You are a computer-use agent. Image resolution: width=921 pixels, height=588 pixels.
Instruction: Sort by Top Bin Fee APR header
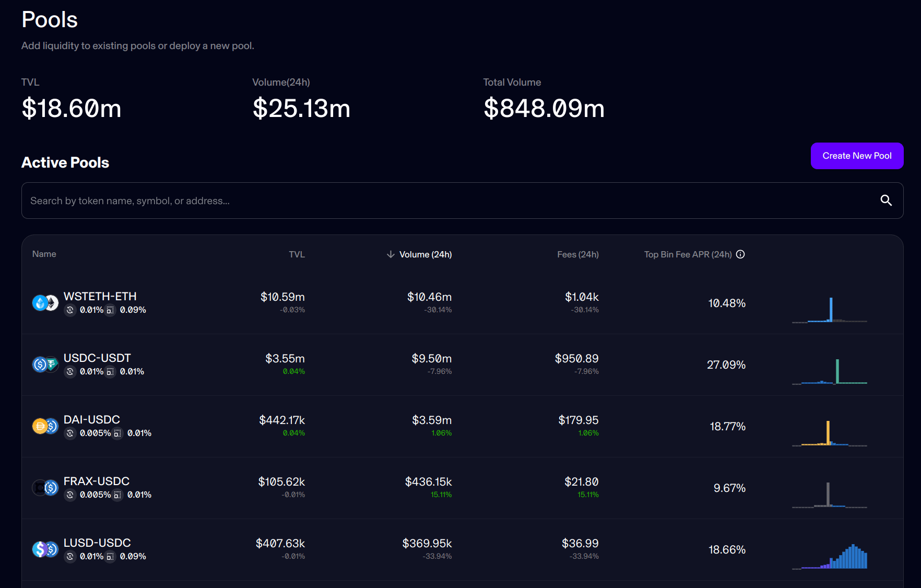tap(688, 254)
